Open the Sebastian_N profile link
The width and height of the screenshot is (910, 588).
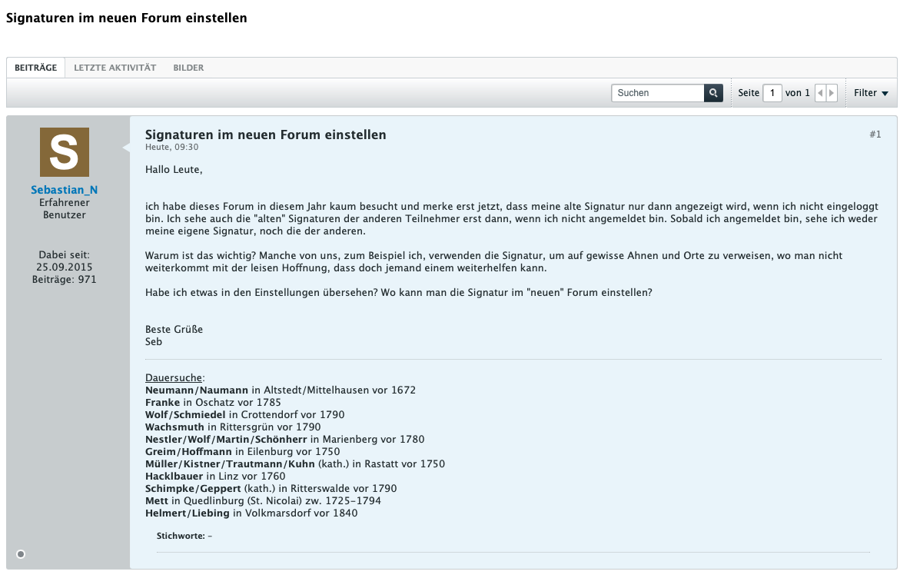tap(65, 190)
